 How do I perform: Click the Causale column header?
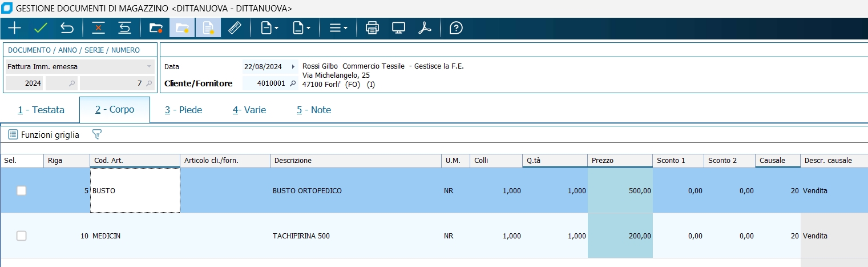click(x=778, y=161)
